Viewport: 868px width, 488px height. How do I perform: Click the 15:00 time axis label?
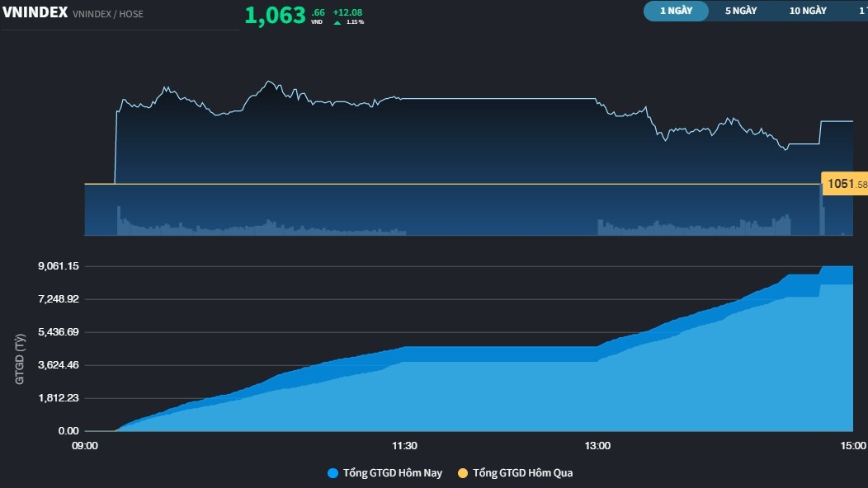[x=853, y=446]
